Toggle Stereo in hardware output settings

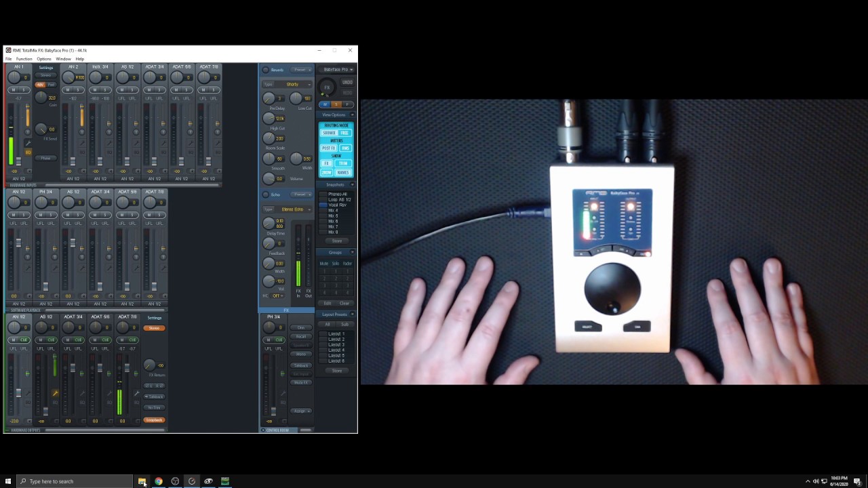click(154, 328)
